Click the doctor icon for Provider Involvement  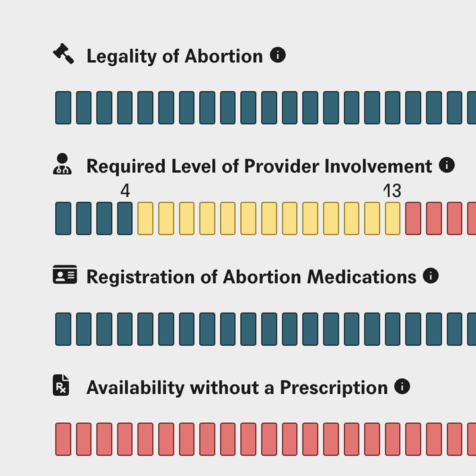pyautogui.click(x=62, y=164)
